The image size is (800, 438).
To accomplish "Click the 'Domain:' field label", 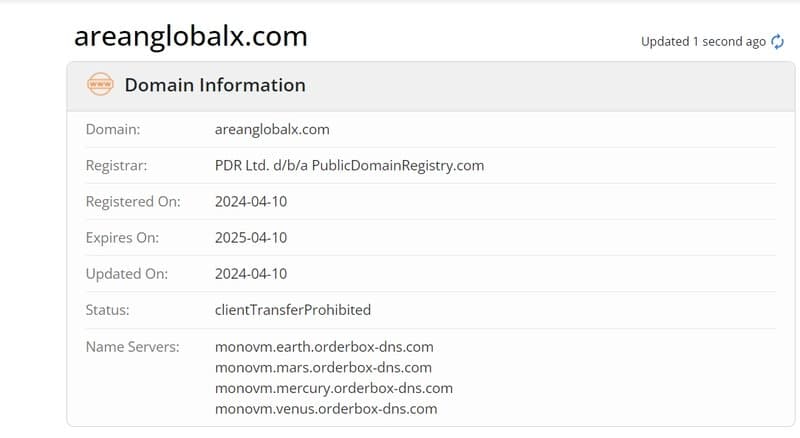I will [x=113, y=130].
